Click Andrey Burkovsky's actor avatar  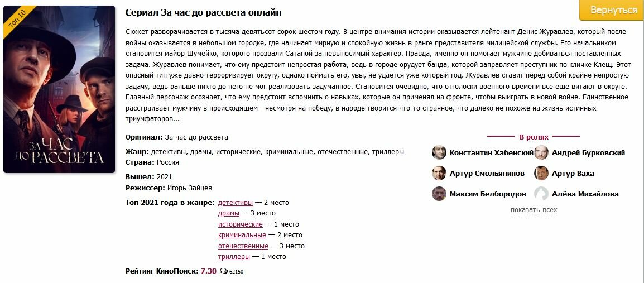point(541,152)
